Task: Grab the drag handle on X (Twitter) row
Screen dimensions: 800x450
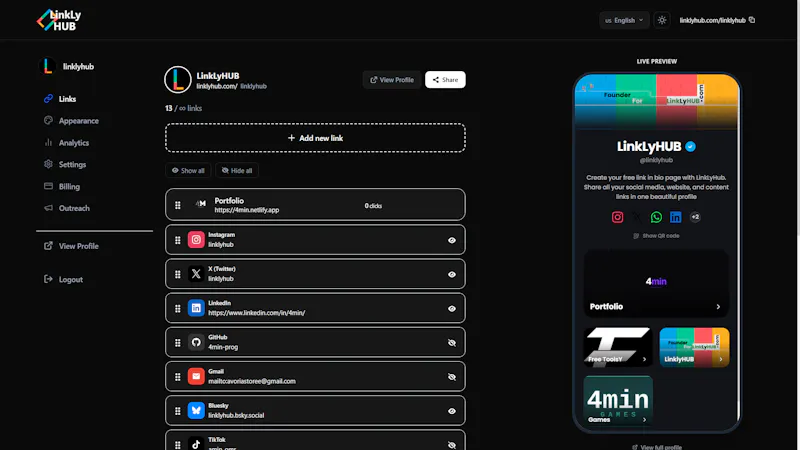Action: click(x=178, y=274)
